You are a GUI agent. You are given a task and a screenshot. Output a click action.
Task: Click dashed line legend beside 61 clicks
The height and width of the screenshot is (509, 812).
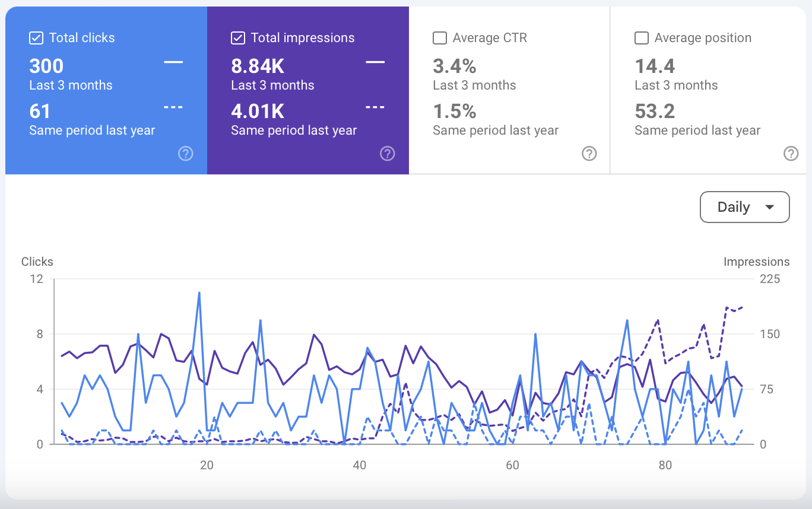(x=173, y=108)
